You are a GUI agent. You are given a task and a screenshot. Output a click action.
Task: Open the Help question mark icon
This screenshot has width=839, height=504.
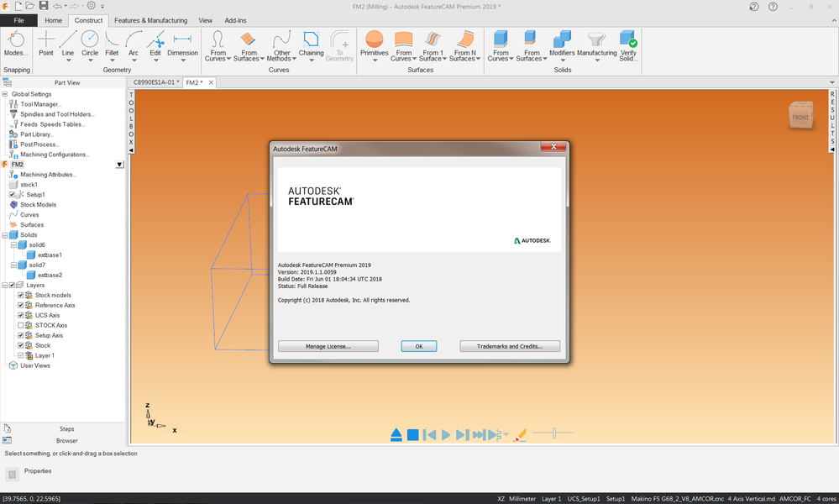pyautogui.click(x=773, y=7)
